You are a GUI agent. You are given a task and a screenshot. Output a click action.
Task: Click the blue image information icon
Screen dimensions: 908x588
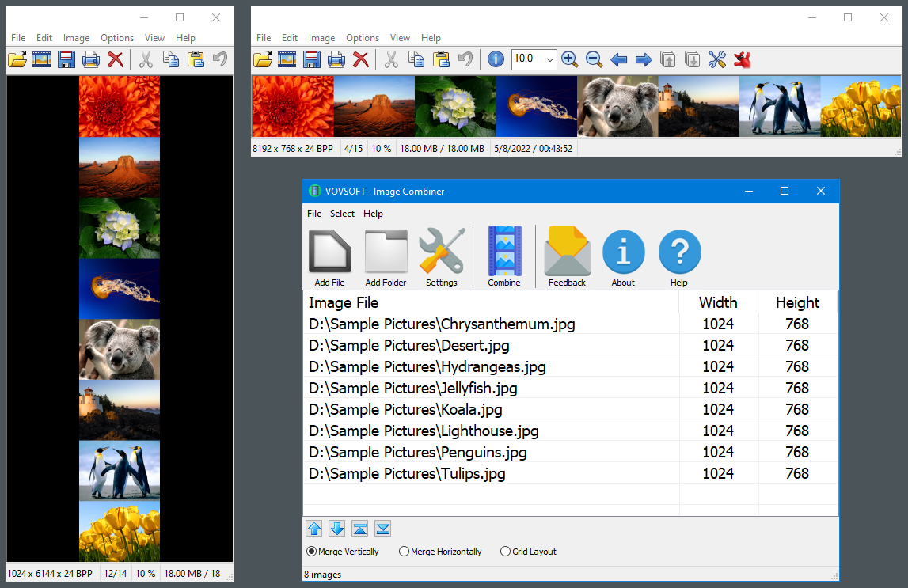tap(496, 59)
